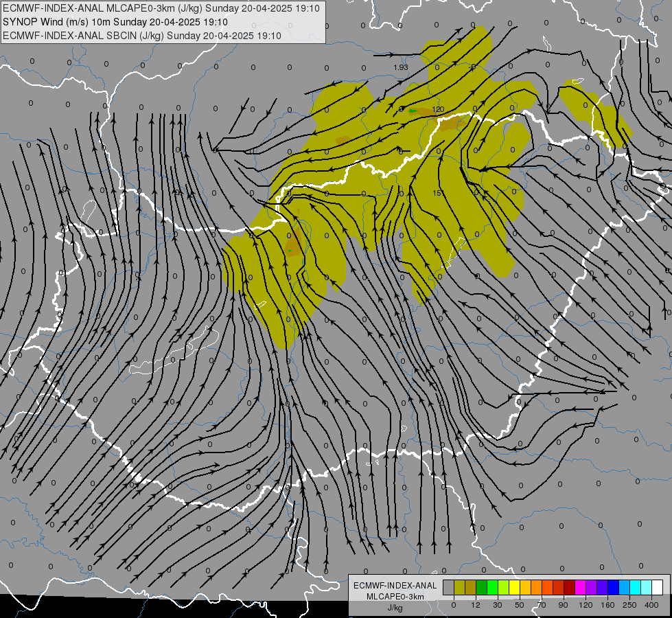The width and height of the screenshot is (672, 618).
Task: Click the dark red legend swatch at 90
Action: click(x=570, y=587)
